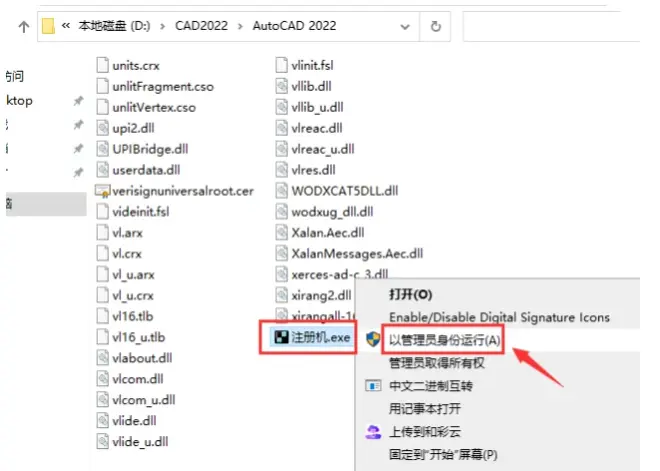Select file vl16_u.tlb
Screen dimensions: 660x471
click(x=138, y=337)
